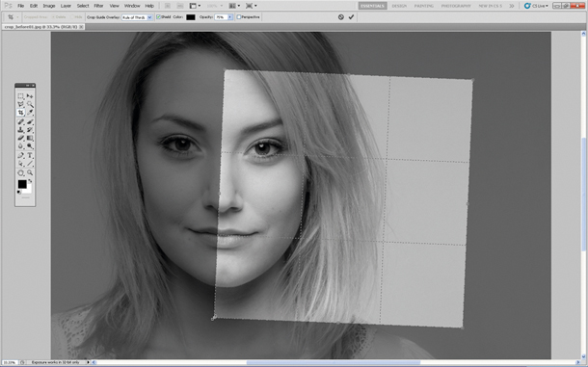Select the Move tool
Image resolution: width=588 pixels, height=367 pixels.
30,96
